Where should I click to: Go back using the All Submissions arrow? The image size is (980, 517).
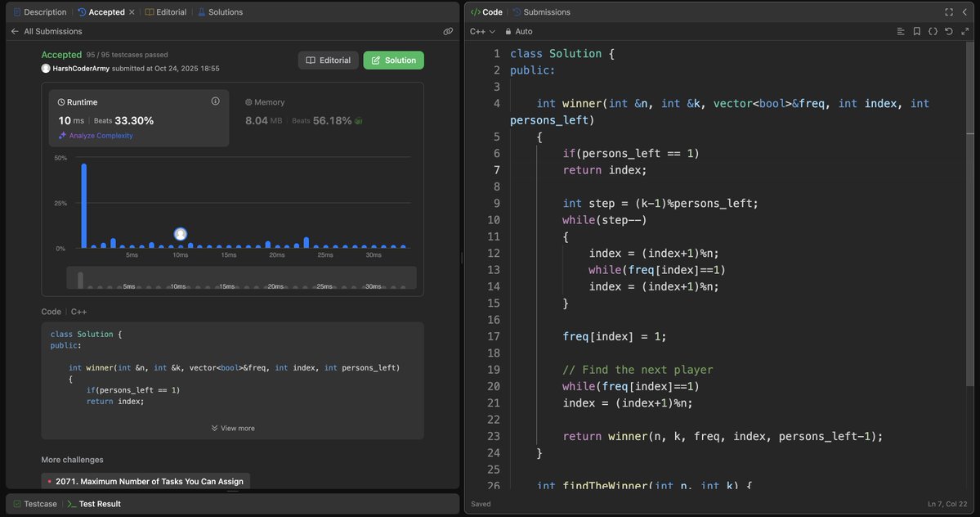point(14,30)
